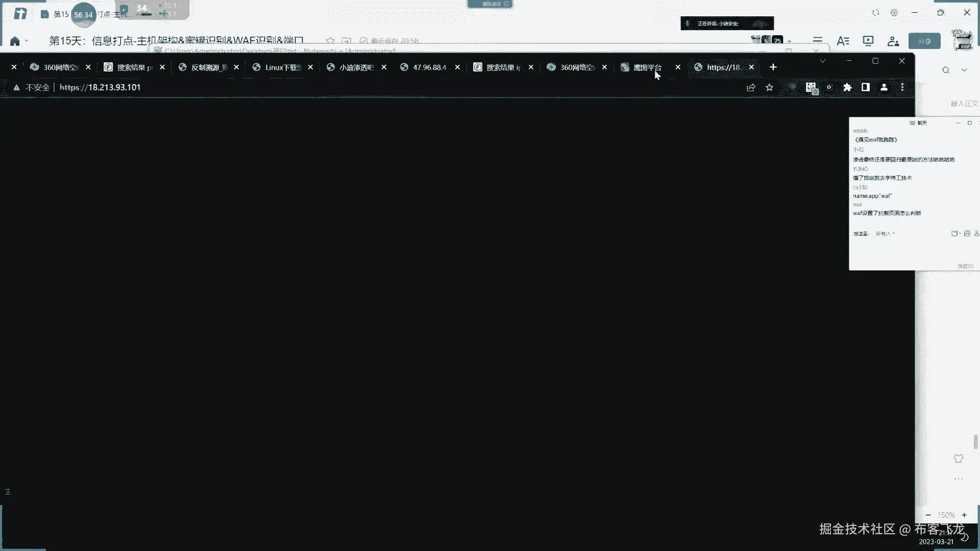Switch to the 鹰图平台 tab
The image size is (980, 551).
647,67
